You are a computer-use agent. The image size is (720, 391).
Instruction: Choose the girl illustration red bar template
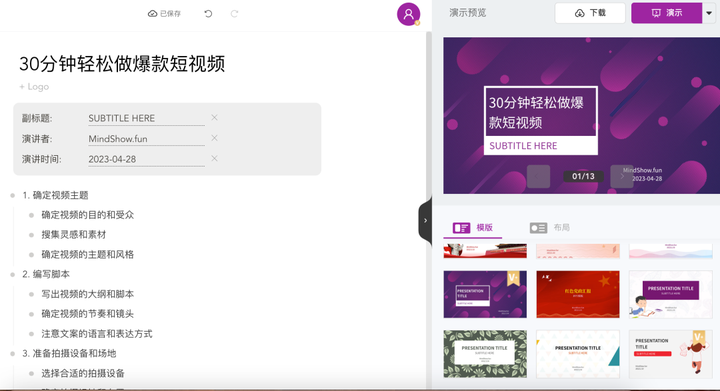click(670, 354)
